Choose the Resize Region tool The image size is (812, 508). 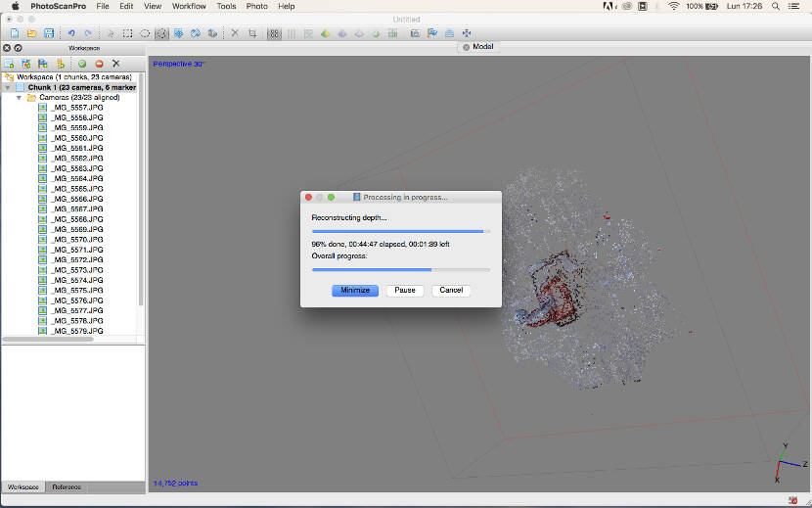(179, 33)
